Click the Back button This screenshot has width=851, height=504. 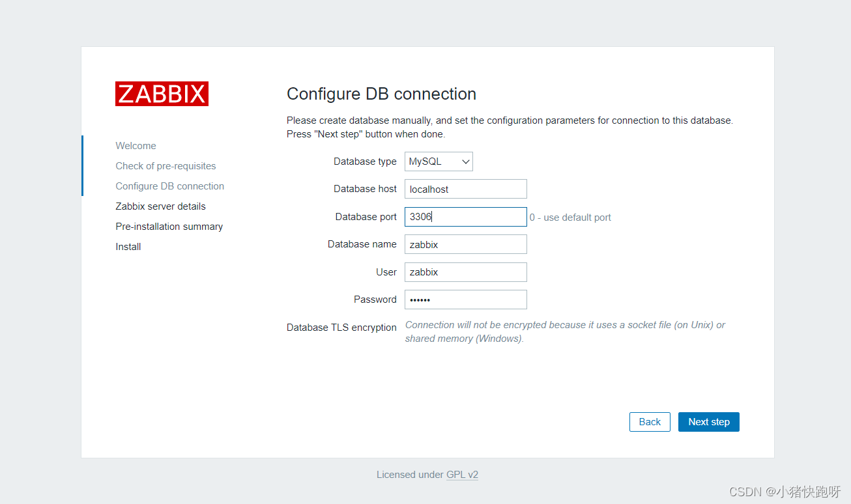(650, 421)
